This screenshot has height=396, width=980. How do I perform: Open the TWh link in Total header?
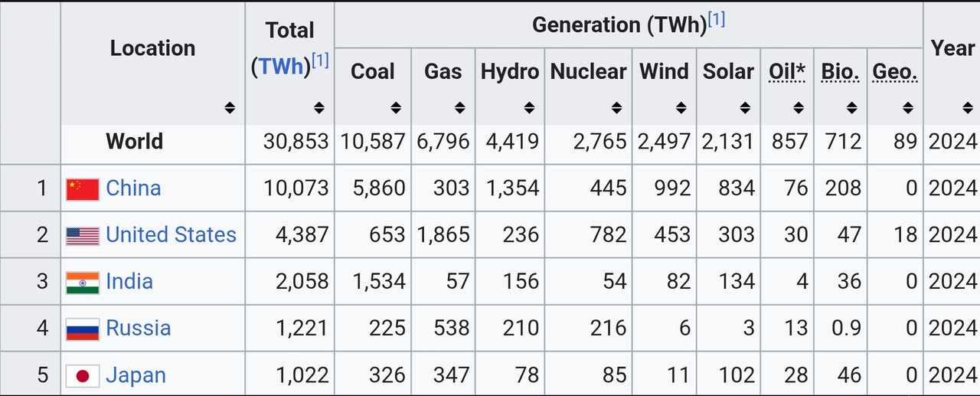click(x=281, y=67)
